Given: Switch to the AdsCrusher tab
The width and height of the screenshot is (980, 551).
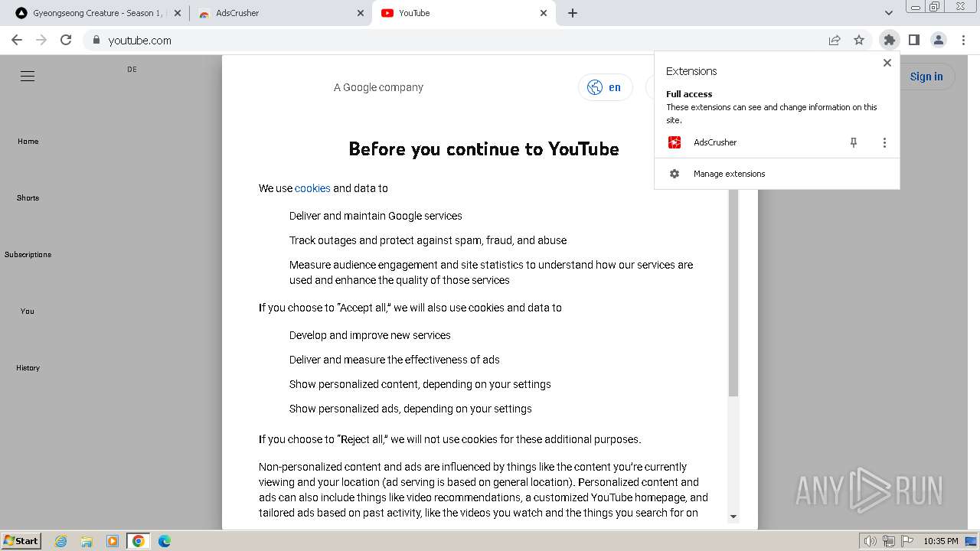Looking at the screenshot, I should 279,13.
